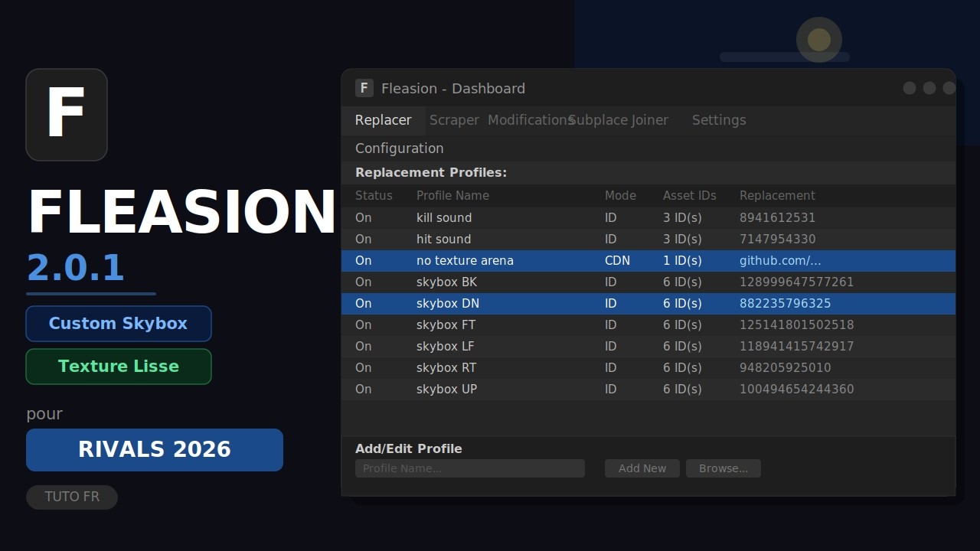Select the skybox UP profile
The width and height of the screenshot is (980, 551).
(x=648, y=390)
